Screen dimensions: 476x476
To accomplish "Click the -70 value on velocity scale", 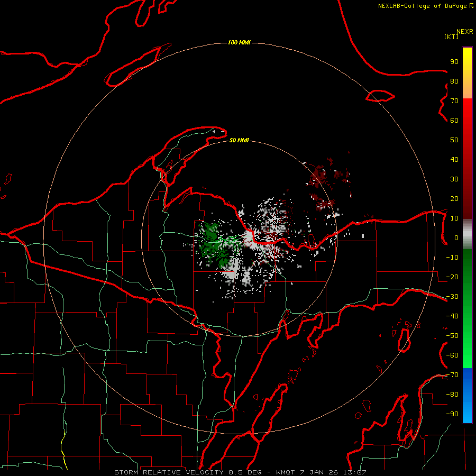I will 452,375.
